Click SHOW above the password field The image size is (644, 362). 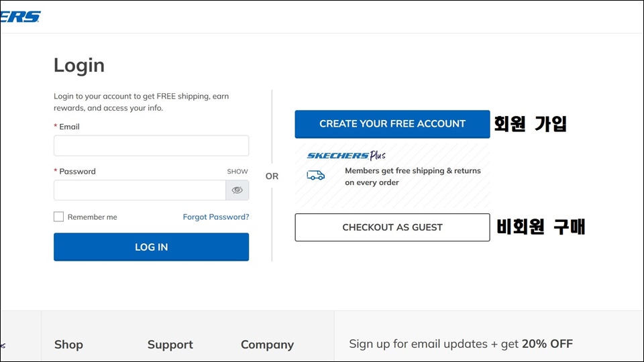click(x=237, y=171)
